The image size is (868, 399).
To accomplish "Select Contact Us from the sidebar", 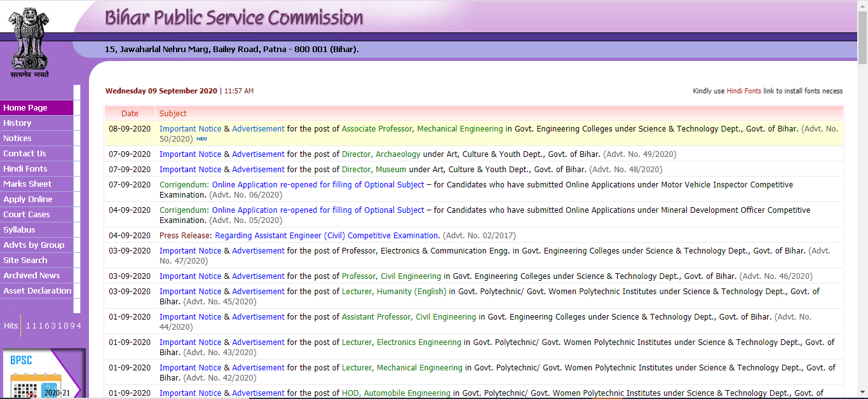I will coord(25,154).
